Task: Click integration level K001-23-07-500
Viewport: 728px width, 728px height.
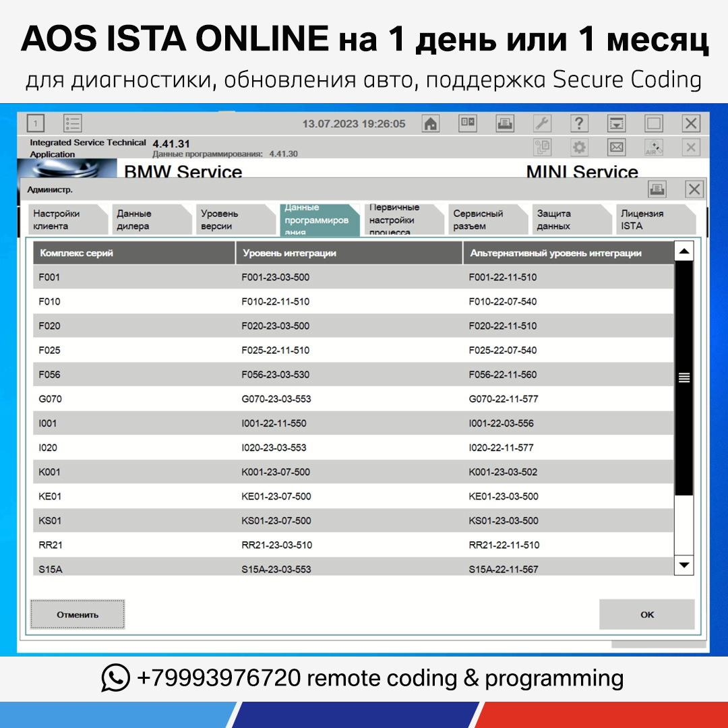Action: tap(276, 472)
